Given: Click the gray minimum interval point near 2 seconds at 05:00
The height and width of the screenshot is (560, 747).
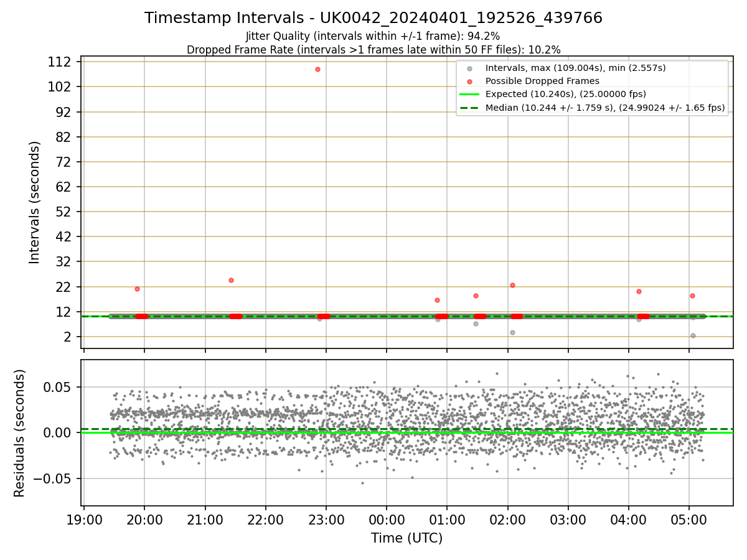Looking at the screenshot, I should click(x=693, y=335).
